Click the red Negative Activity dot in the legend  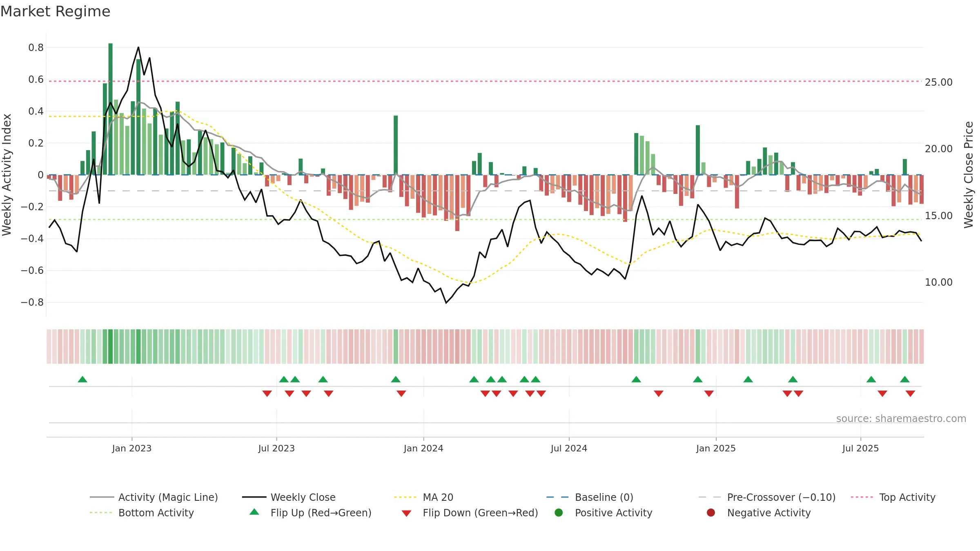pos(711,513)
